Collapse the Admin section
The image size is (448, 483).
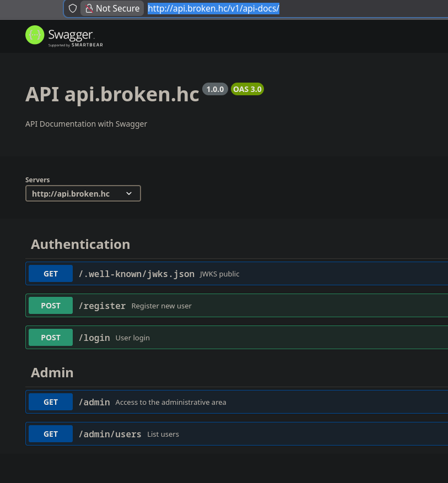[52, 373]
